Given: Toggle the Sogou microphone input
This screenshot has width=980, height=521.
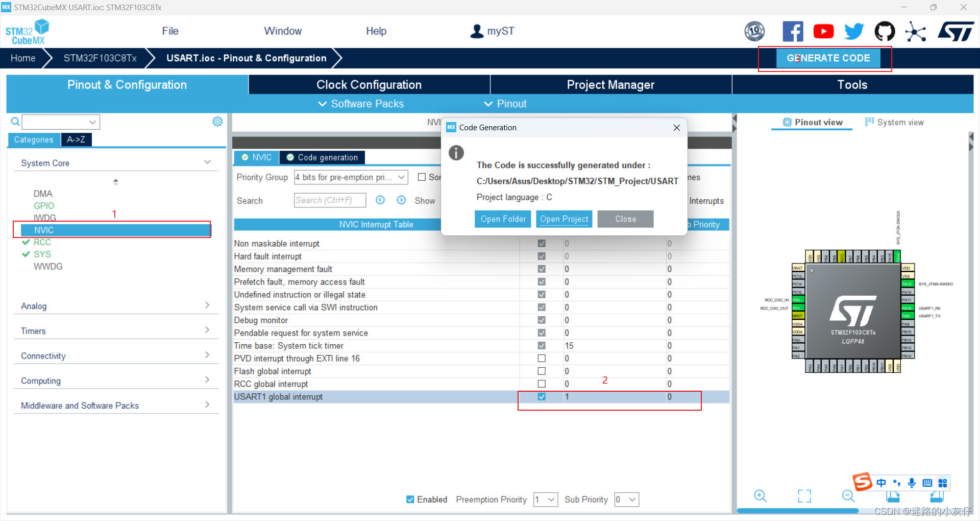Looking at the screenshot, I should (x=912, y=483).
